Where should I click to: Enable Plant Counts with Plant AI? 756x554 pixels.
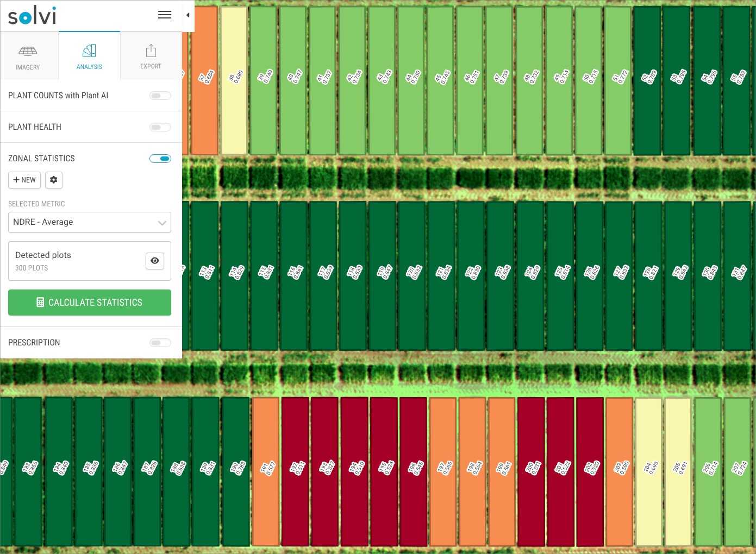160,96
